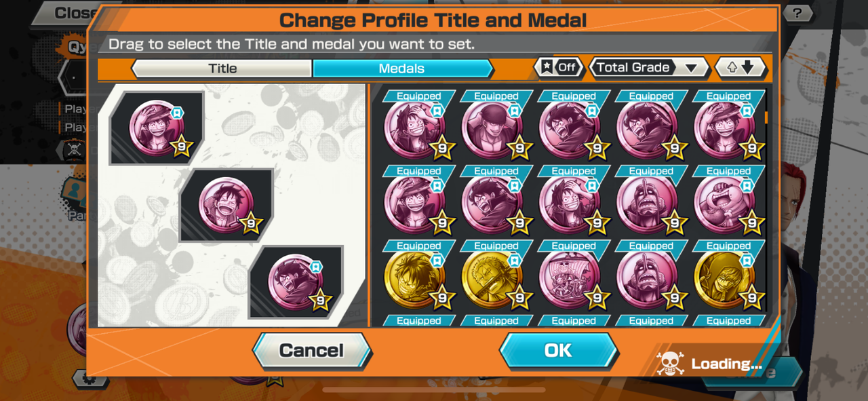Select the gold Sanji medal in the third row
The height and width of the screenshot is (401, 868).
coord(725,277)
